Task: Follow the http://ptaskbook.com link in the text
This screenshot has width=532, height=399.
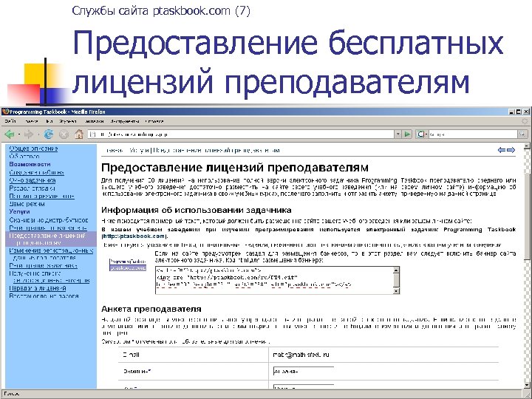Action: coord(134,236)
